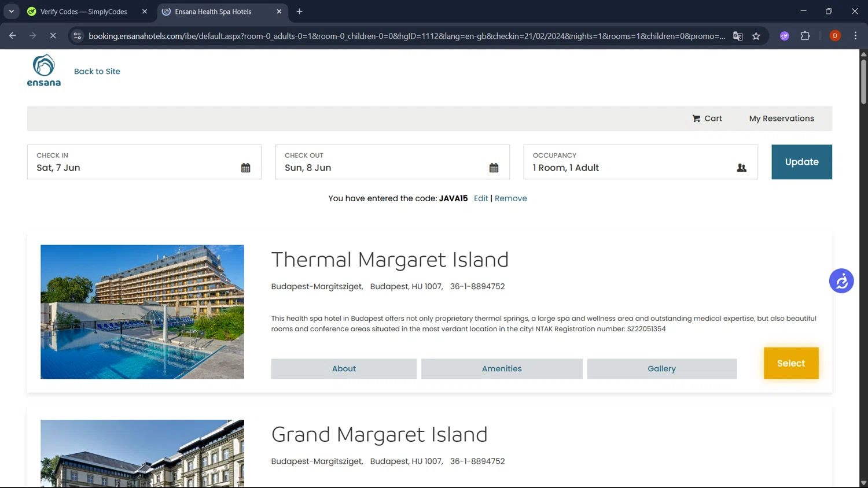Image resolution: width=868 pixels, height=488 pixels.
Task: Expand the Occupancy selector
Action: [641, 162]
